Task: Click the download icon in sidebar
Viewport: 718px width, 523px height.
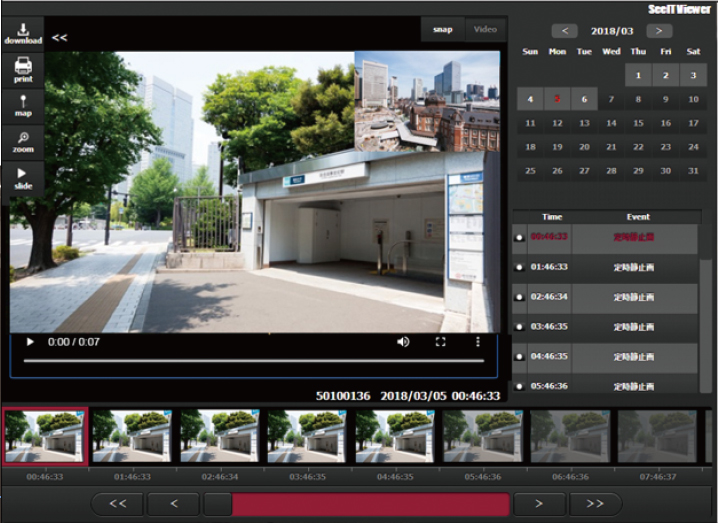Action: pyautogui.click(x=22, y=32)
